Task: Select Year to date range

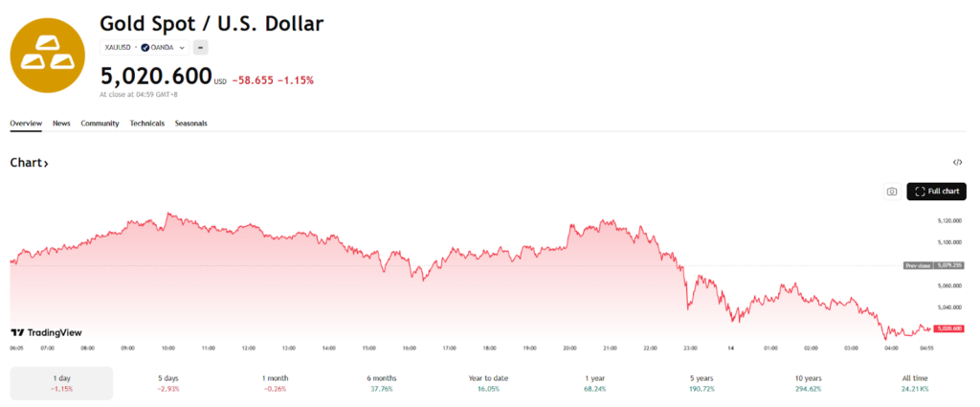Action: point(489,383)
